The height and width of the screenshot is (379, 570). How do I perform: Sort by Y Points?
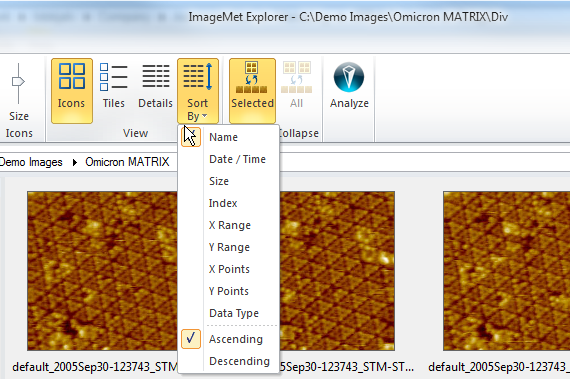pyautogui.click(x=228, y=291)
